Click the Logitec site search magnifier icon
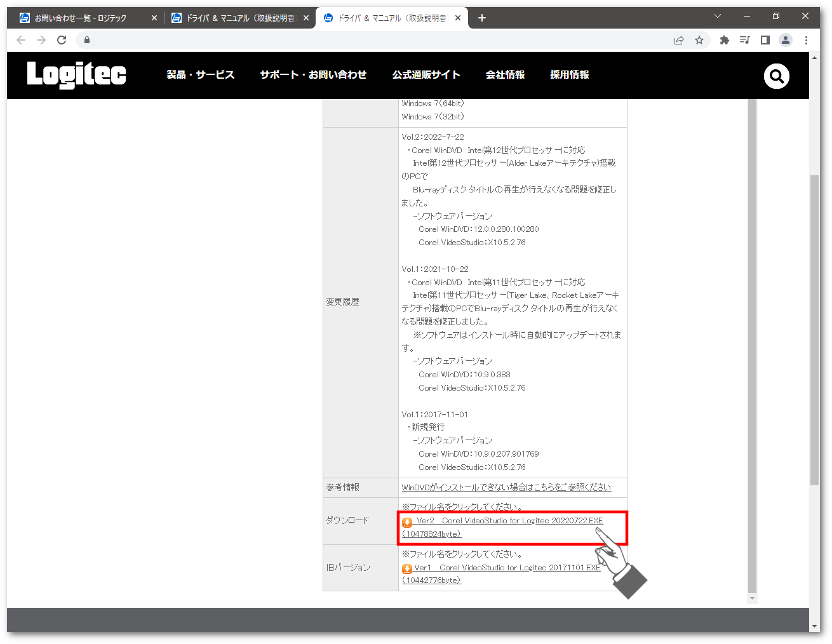The height and width of the screenshot is (644, 832). point(776,76)
